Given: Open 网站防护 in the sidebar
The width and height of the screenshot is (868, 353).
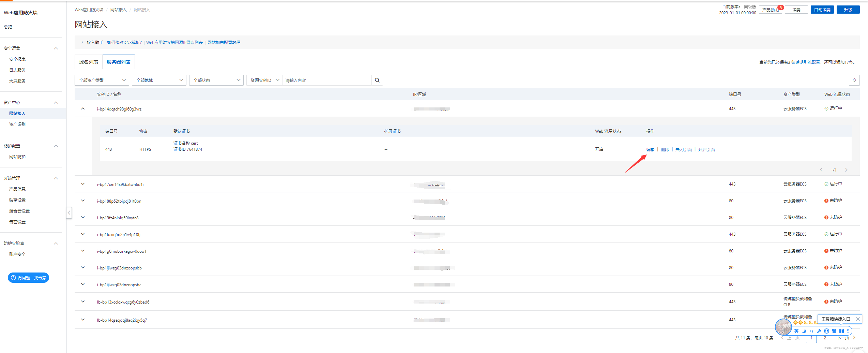Looking at the screenshot, I should 17,157.
